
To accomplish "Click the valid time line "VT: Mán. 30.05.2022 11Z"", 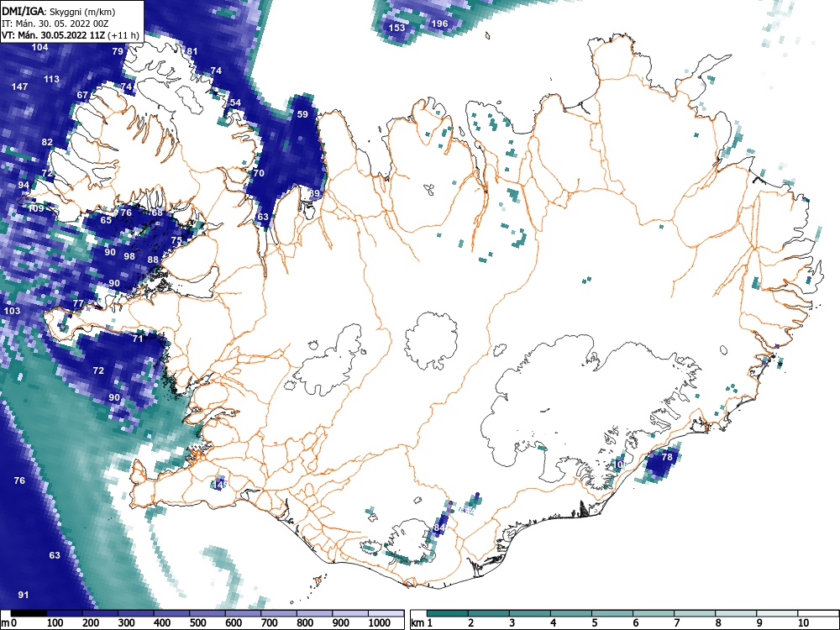I will pyautogui.click(x=54, y=35).
